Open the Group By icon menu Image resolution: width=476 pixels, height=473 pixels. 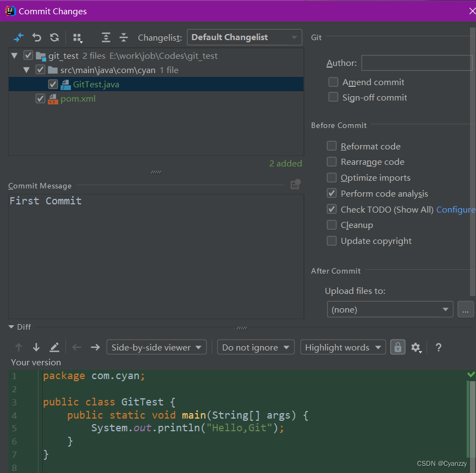pos(78,38)
